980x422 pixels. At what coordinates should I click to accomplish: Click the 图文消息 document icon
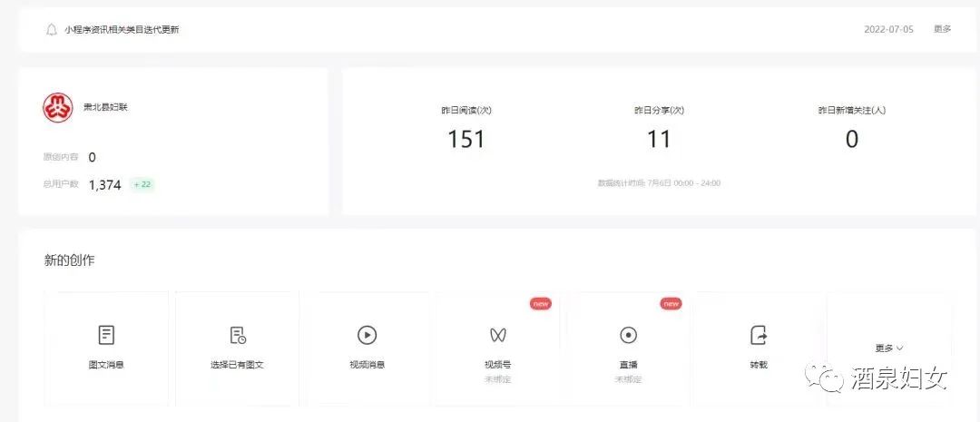tap(106, 335)
